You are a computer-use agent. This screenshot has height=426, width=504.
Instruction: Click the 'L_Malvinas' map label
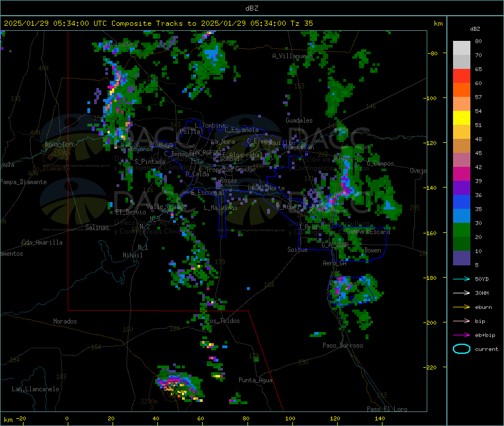point(221,208)
